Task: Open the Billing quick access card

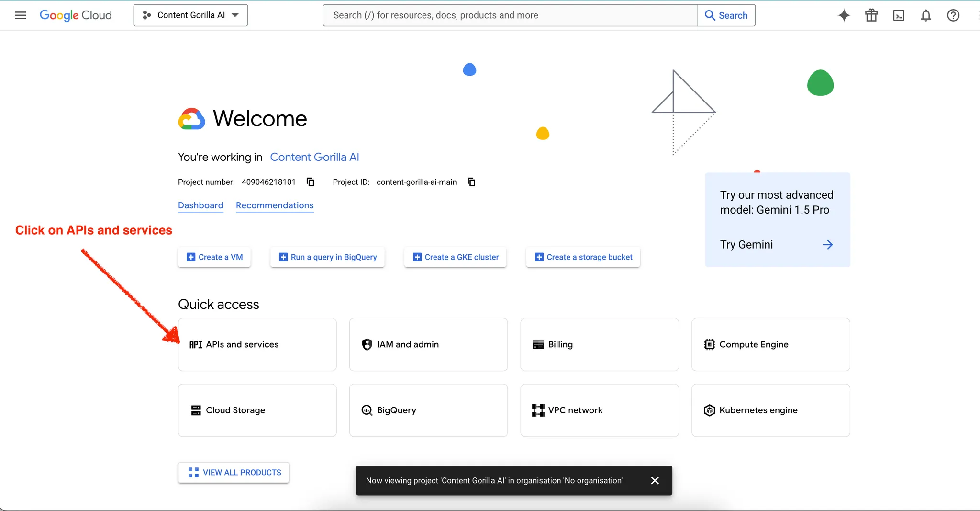Action: click(x=600, y=344)
